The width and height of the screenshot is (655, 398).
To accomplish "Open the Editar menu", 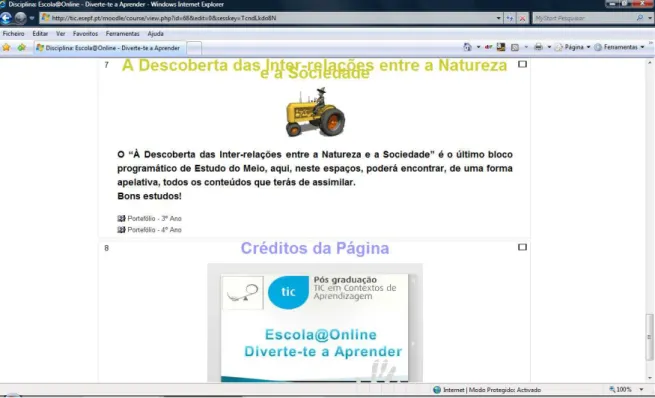I will tap(40, 33).
